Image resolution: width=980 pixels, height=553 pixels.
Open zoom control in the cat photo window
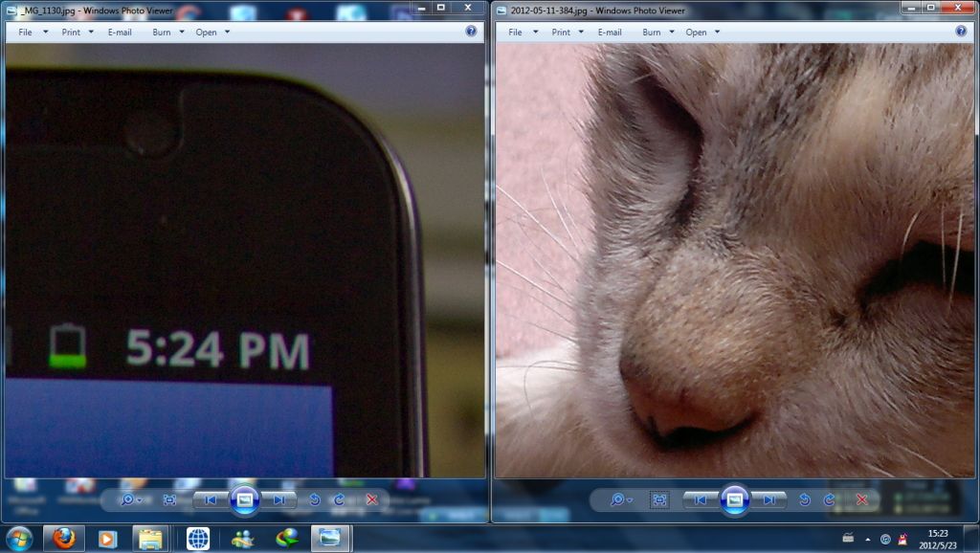[621, 499]
